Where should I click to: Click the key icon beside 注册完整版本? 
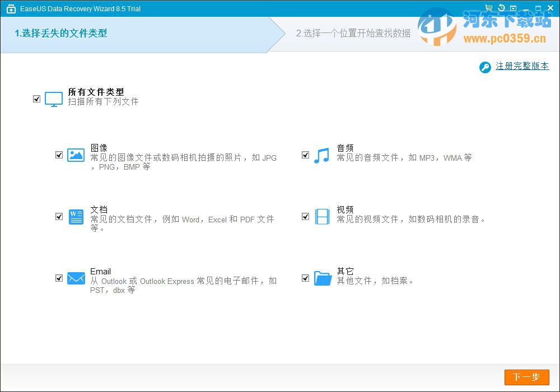[485, 67]
